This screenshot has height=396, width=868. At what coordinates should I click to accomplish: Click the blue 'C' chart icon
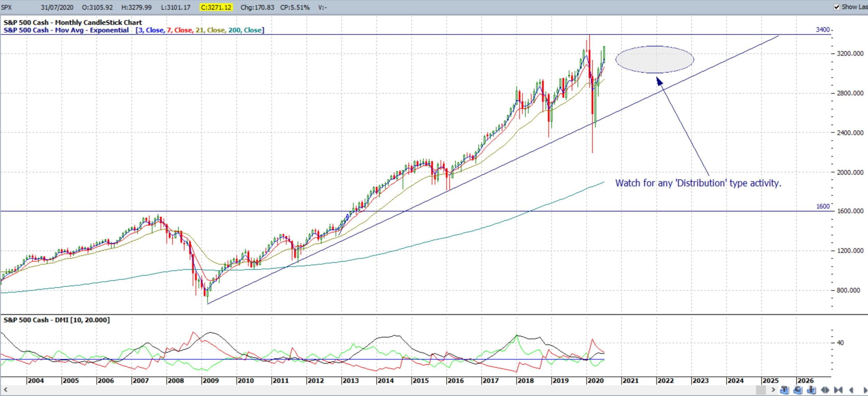pos(798,390)
